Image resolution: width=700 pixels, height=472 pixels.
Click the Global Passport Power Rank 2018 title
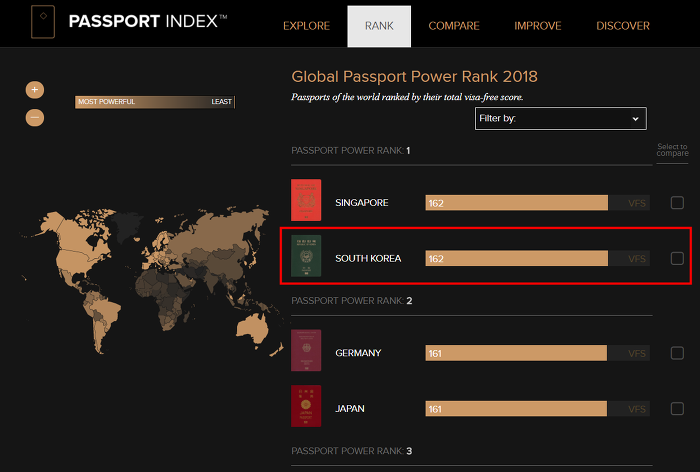click(414, 76)
